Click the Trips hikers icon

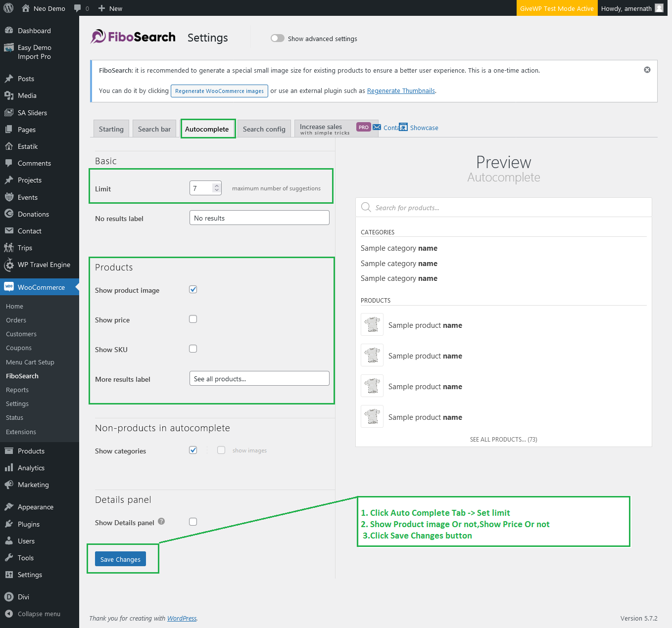[9, 248]
